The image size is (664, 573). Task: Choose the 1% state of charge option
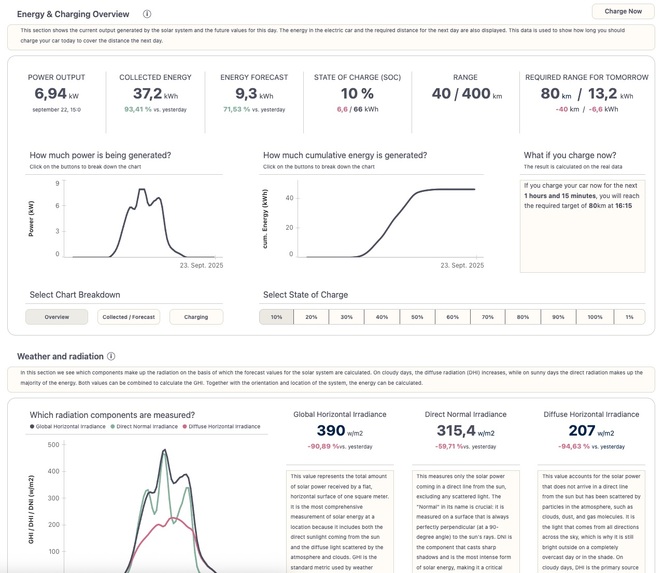tap(630, 317)
